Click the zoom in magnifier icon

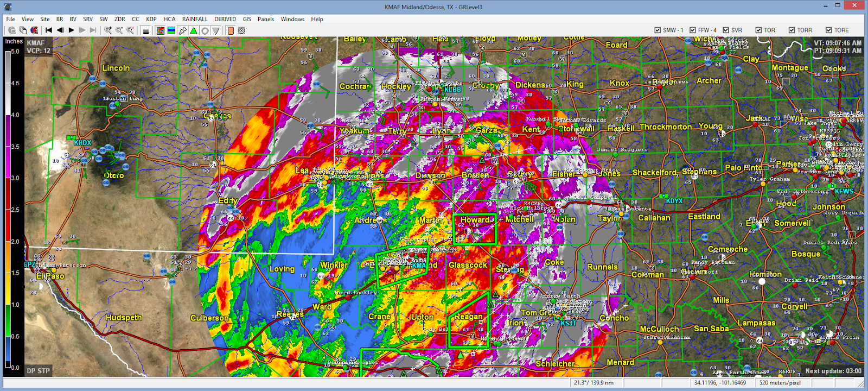[108, 30]
